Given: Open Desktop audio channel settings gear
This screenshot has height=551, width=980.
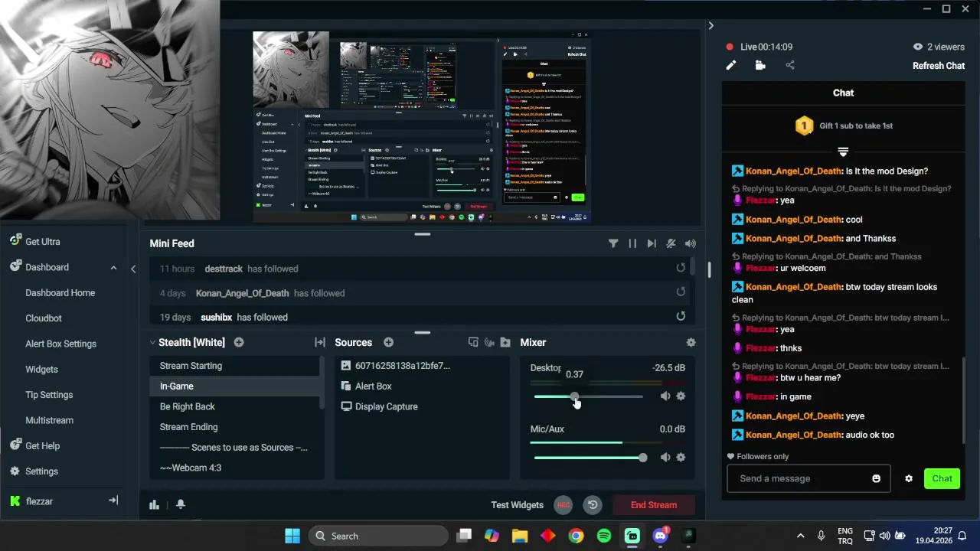Looking at the screenshot, I should tap(681, 396).
